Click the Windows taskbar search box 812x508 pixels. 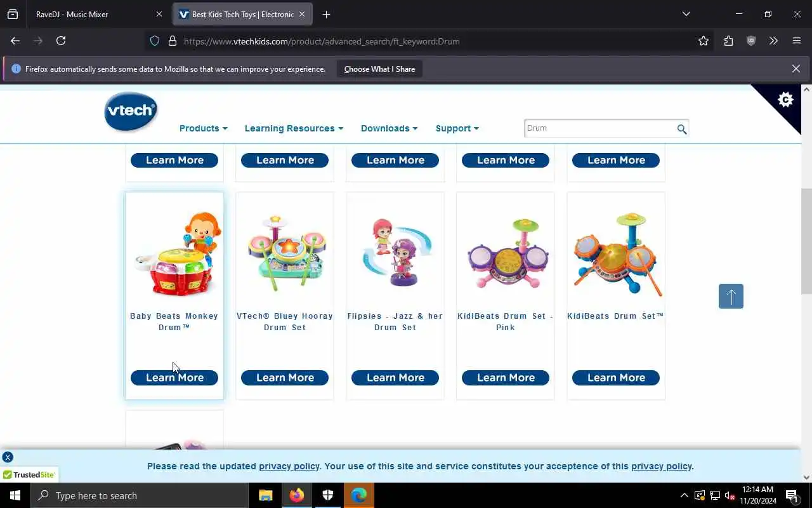coord(140,495)
